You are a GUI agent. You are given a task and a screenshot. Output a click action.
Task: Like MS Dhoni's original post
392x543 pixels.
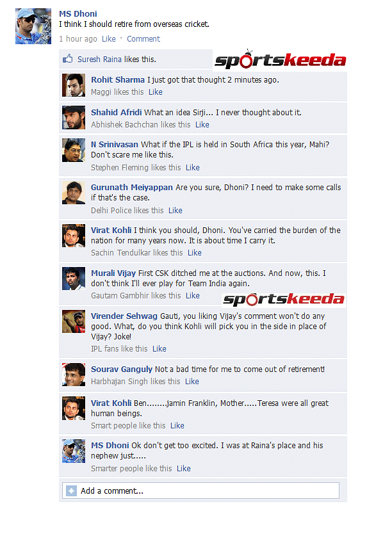[x=108, y=39]
